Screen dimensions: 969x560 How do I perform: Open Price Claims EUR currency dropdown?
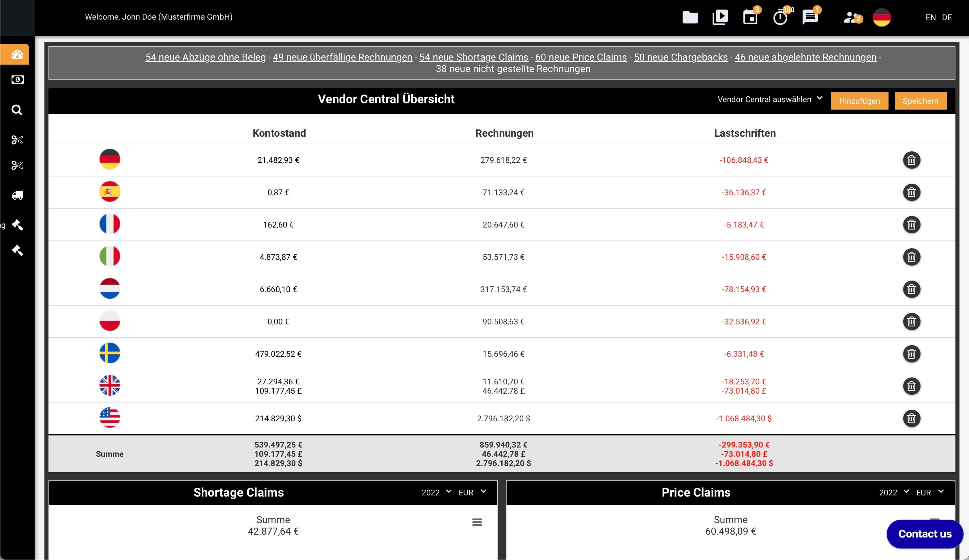[x=929, y=492]
